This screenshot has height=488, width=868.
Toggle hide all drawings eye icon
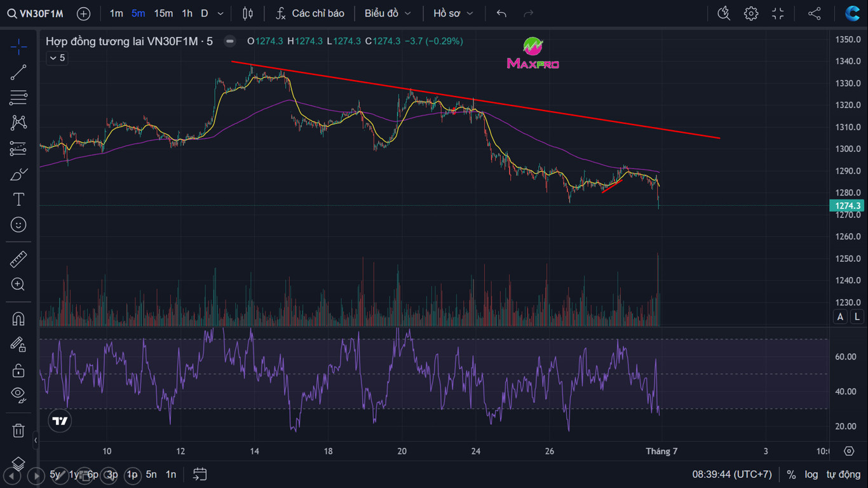[x=18, y=395]
